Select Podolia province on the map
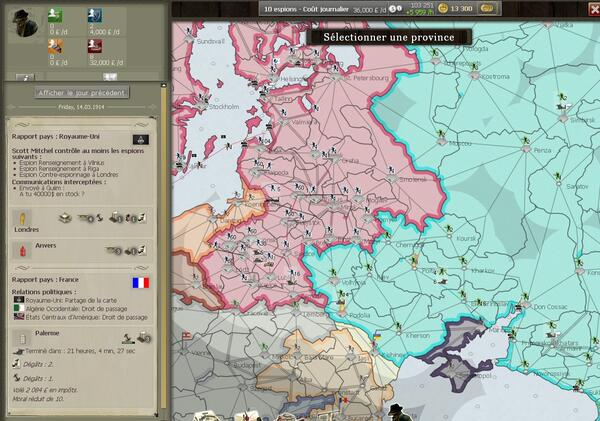The width and height of the screenshot is (600, 421). click(341, 313)
